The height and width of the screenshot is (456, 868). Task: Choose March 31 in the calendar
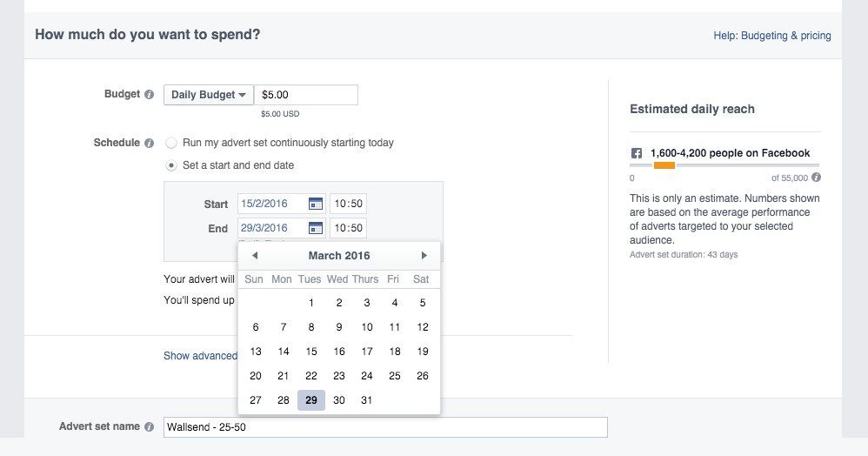click(367, 400)
